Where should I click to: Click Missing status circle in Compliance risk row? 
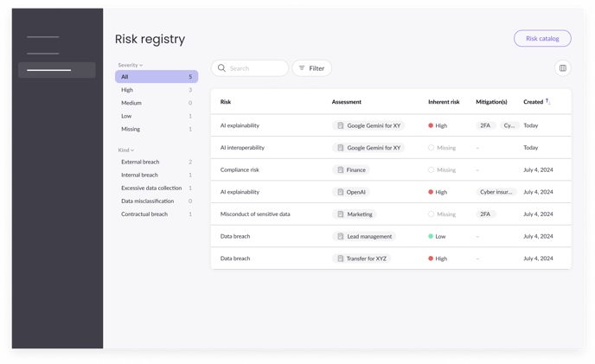tap(431, 169)
